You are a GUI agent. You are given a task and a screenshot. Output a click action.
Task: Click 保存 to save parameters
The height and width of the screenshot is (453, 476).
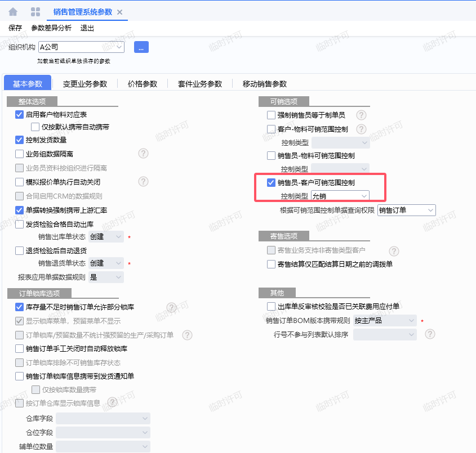(x=15, y=28)
